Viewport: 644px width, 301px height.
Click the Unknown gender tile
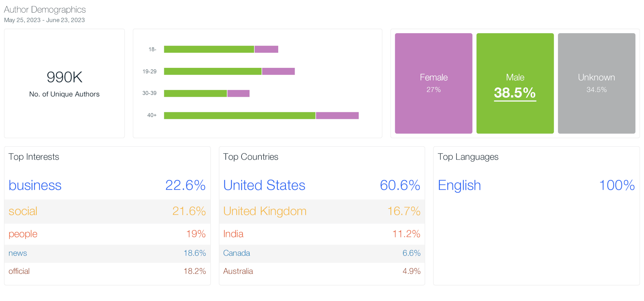[x=596, y=83]
